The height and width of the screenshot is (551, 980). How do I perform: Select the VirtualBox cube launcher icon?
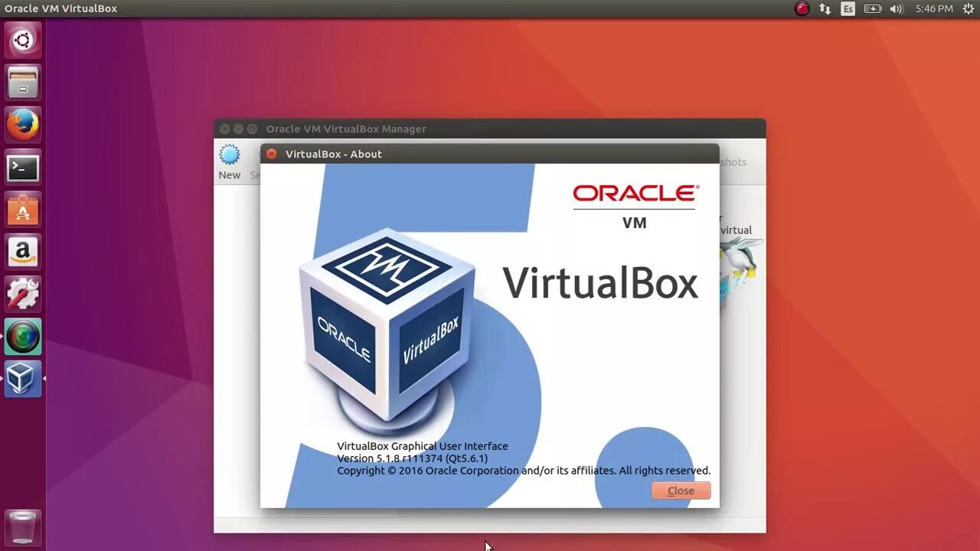(x=23, y=379)
